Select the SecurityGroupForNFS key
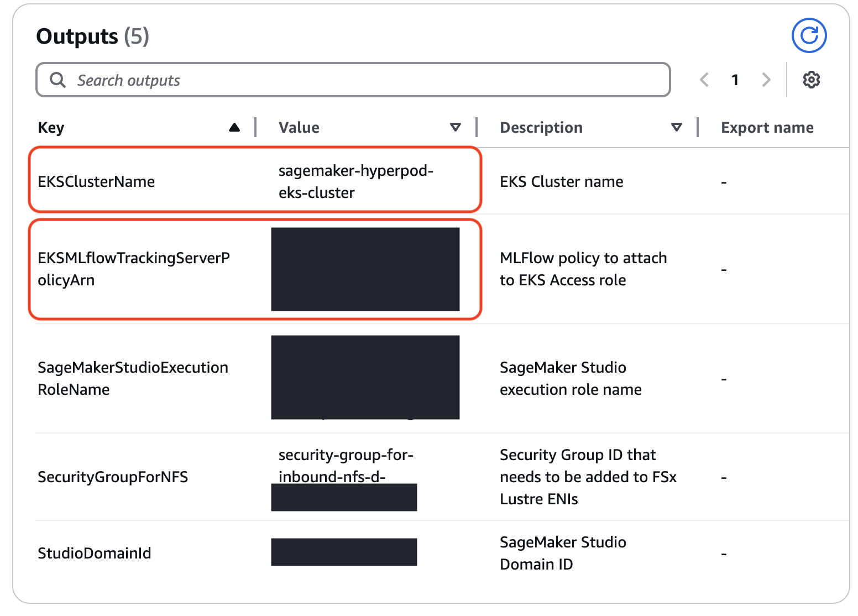Viewport: 858px width, 616px height. pos(113,477)
